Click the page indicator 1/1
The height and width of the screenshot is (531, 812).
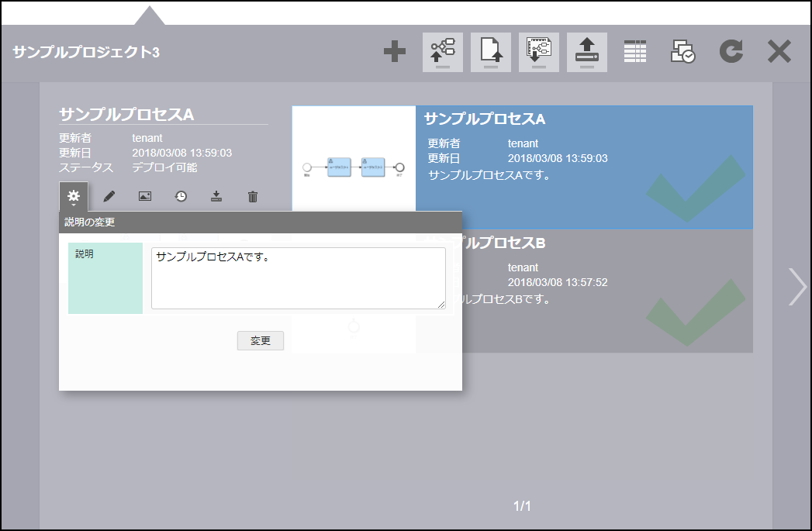click(522, 505)
